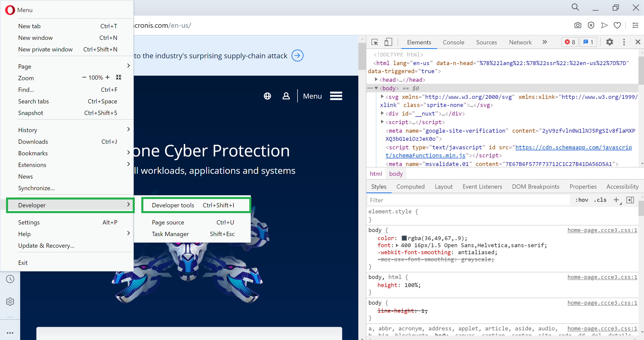Screen dimensions: 644x340
Task: Show more DevTools tabs chevron
Action: click(x=545, y=42)
